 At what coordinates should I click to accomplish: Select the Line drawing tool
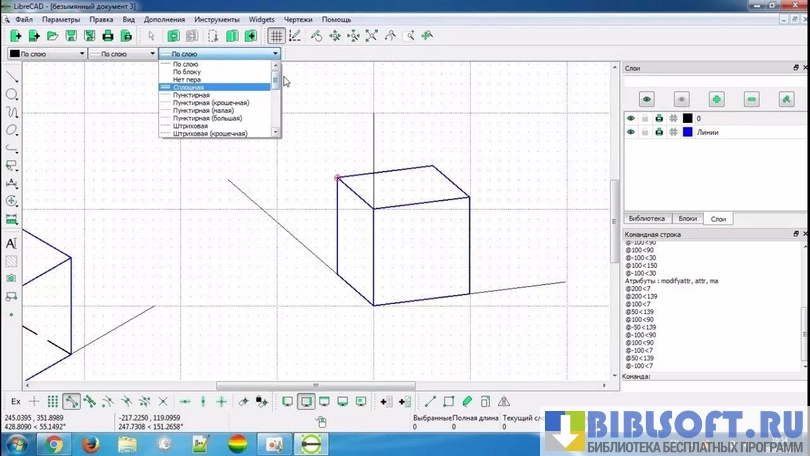(x=12, y=76)
